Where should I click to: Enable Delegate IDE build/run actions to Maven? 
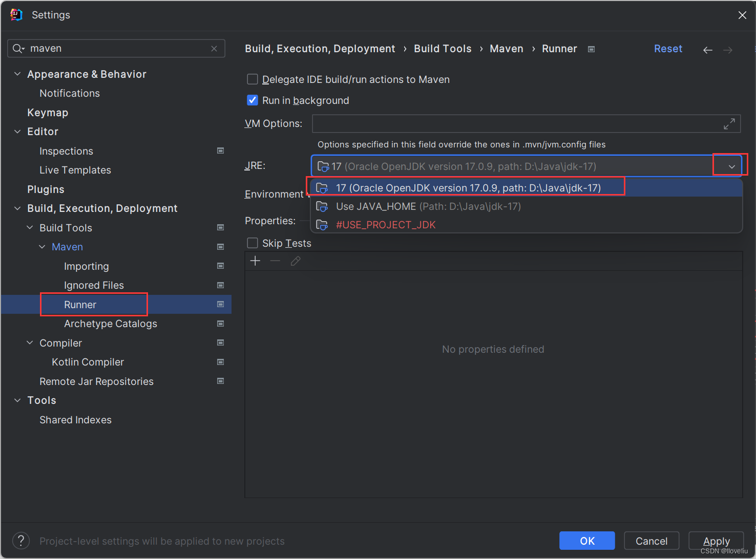coord(253,79)
